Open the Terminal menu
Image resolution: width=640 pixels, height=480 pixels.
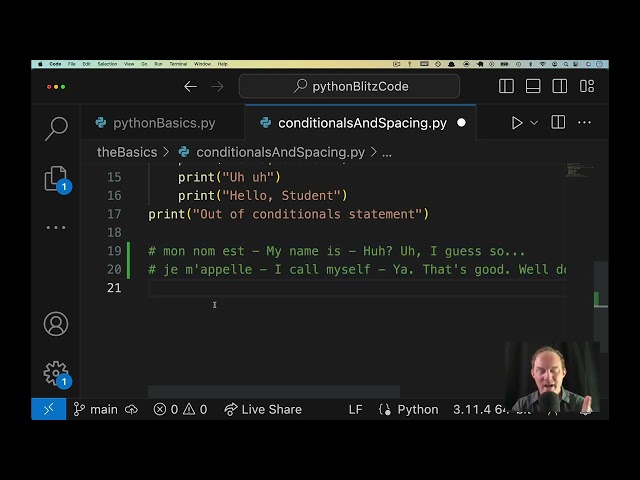178,64
